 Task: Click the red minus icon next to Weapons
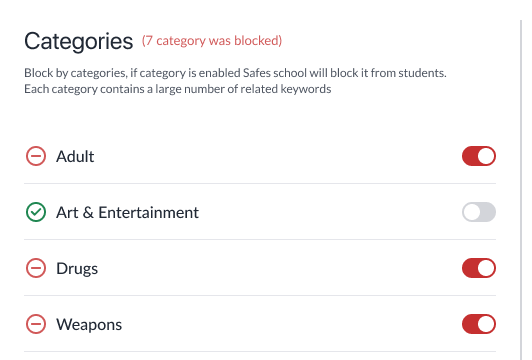coord(36,324)
